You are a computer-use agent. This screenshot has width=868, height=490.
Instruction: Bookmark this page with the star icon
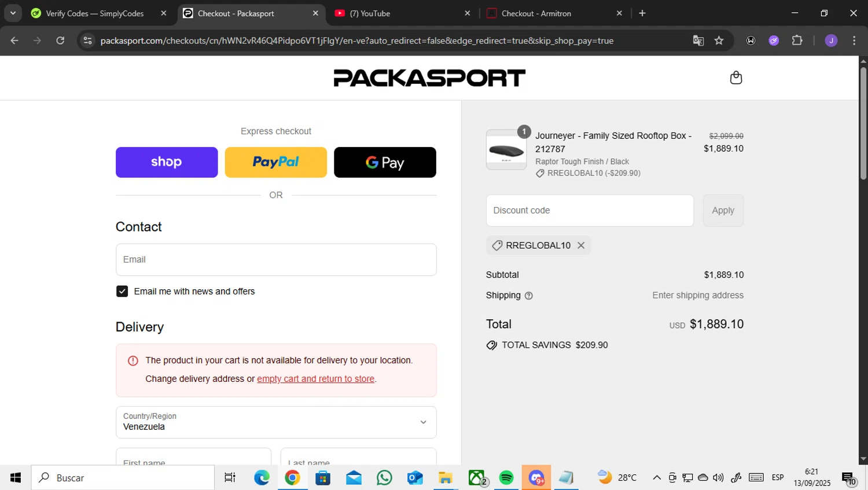click(x=719, y=40)
